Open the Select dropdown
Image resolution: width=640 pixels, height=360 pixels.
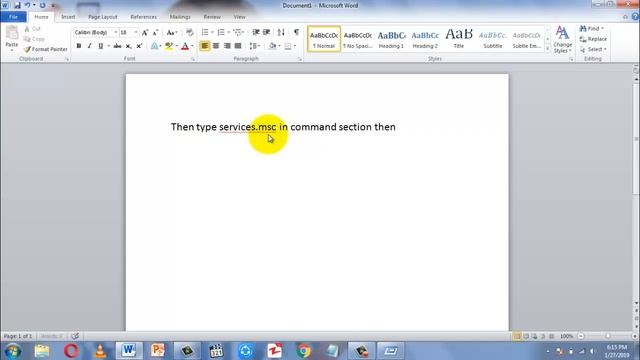593,49
